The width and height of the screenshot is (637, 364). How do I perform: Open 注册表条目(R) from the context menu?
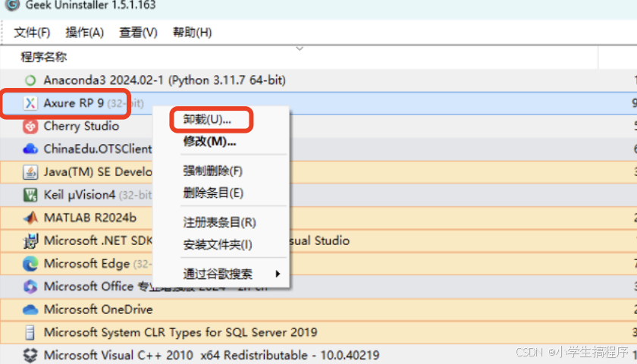[x=219, y=223]
